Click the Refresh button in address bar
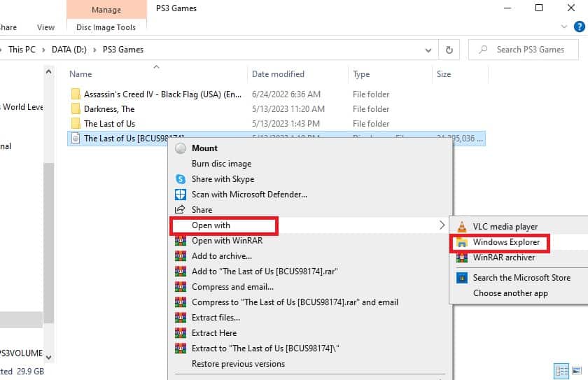The width and height of the screenshot is (588, 380). pos(449,50)
